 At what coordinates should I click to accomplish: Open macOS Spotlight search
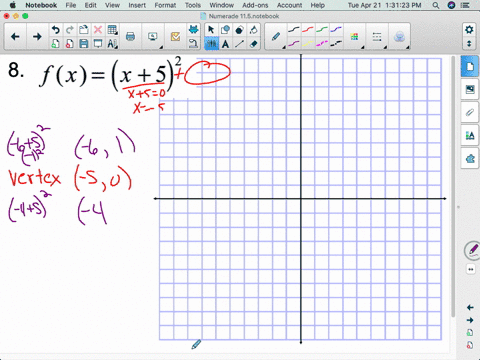[x=436, y=5]
